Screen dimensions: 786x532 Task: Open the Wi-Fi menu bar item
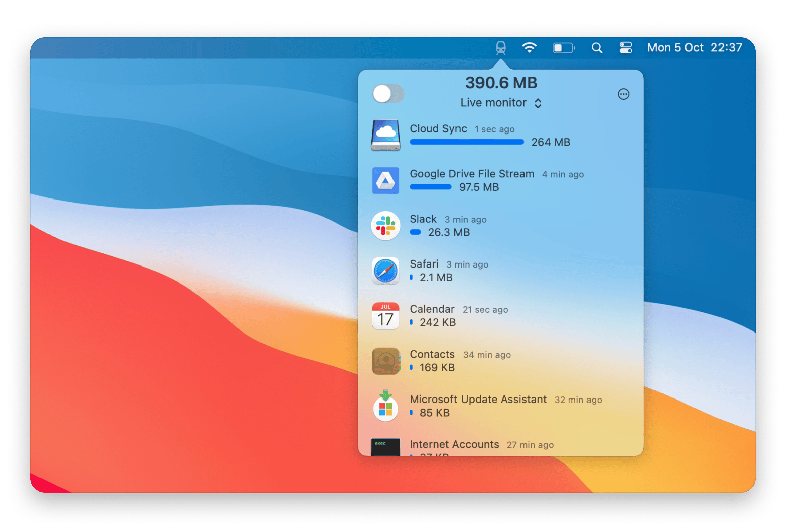(529, 48)
